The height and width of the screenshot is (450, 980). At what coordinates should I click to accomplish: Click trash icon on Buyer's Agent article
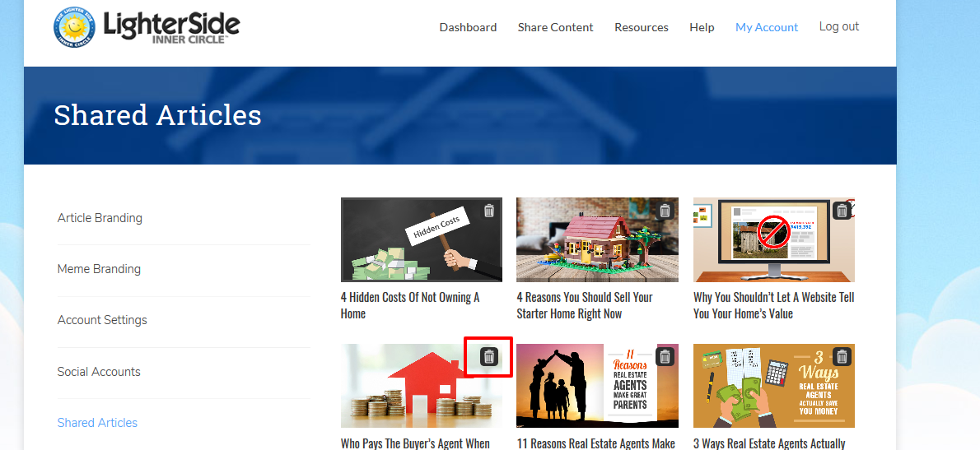click(489, 356)
